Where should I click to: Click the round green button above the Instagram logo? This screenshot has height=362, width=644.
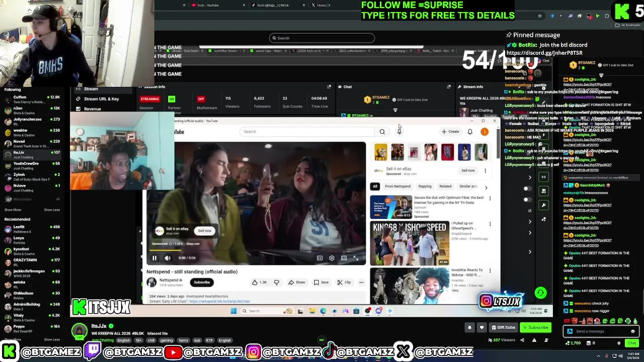[540, 293]
